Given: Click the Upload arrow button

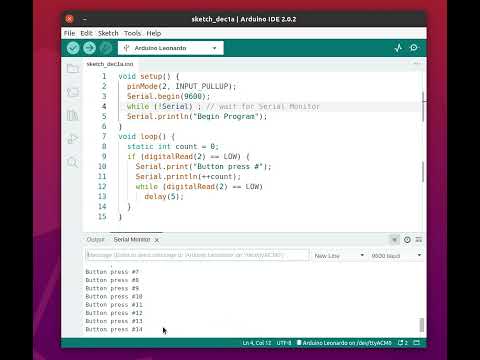Looking at the screenshot, I should [89, 48].
